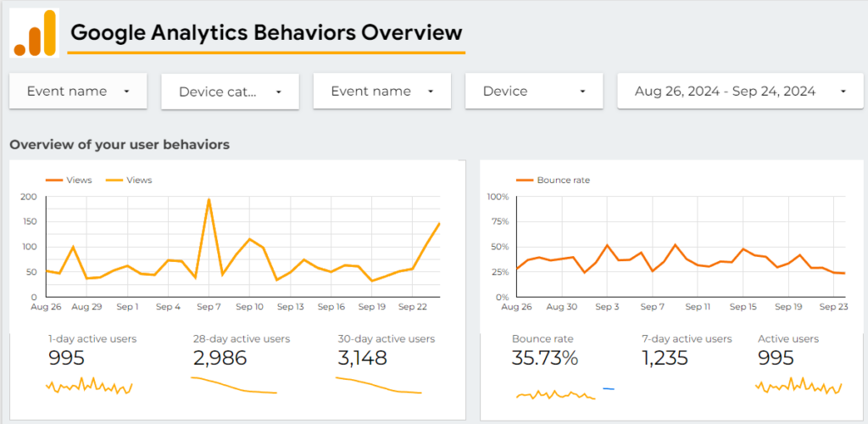The image size is (868, 424).
Task: Click the Sep 22 x-axis label
Action: (413, 306)
